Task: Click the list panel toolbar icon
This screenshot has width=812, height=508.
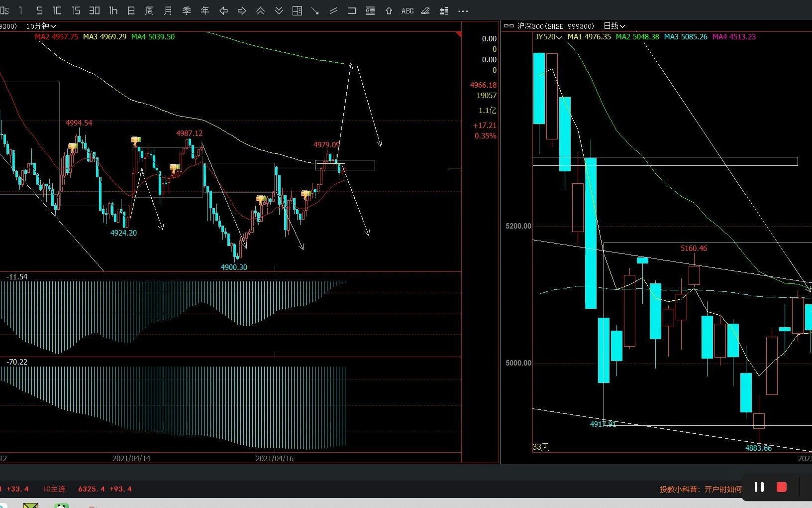Action: point(370,10)
